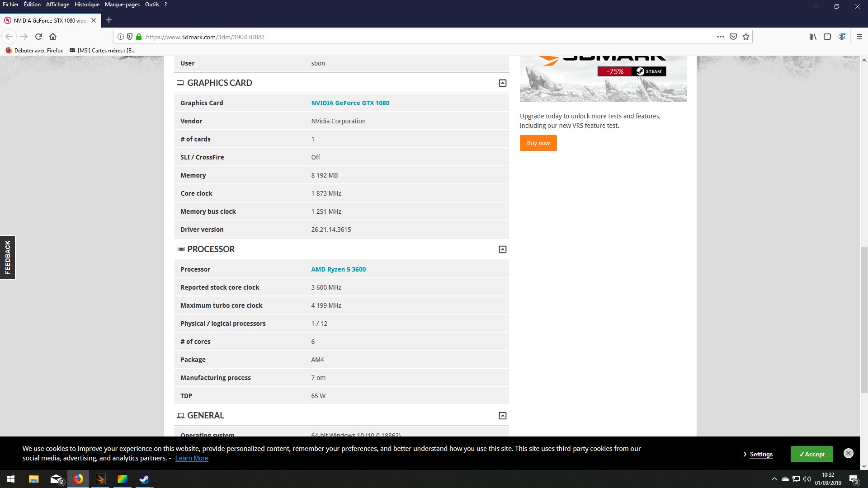Bookmark this page with the star
The height and width of the screenshot is (488, 868).
point(746,37)
